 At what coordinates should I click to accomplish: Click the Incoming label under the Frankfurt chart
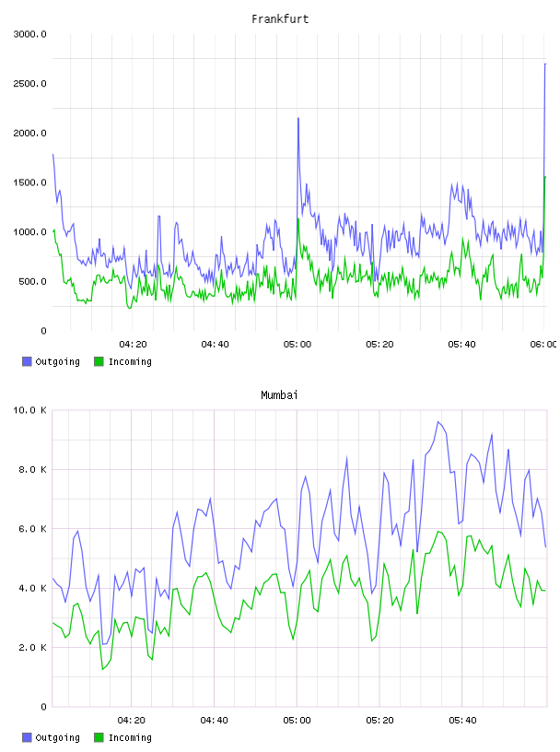pos(130,362)
